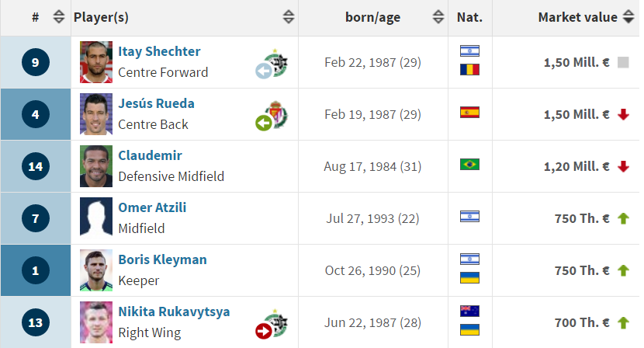Viewport: 644px width, 348px height.
Task: Sort table by born/age column arrows
Action: 438,17
